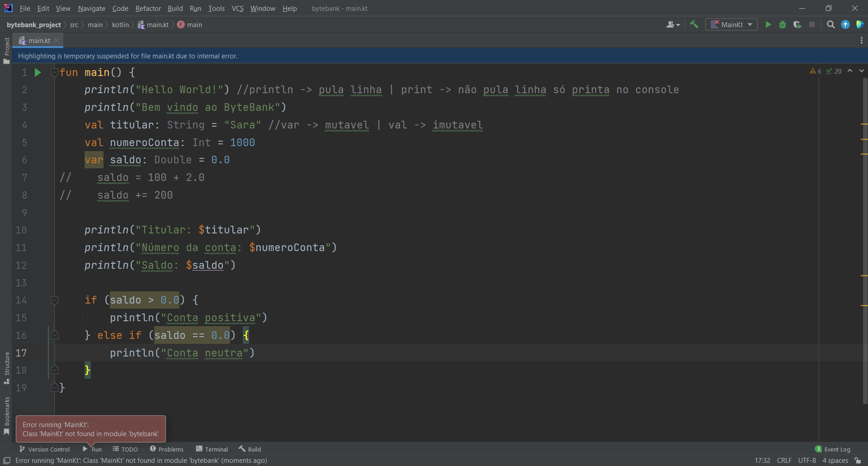
Task: Click the tool windows quick access icon
Action: pos(7,461)
